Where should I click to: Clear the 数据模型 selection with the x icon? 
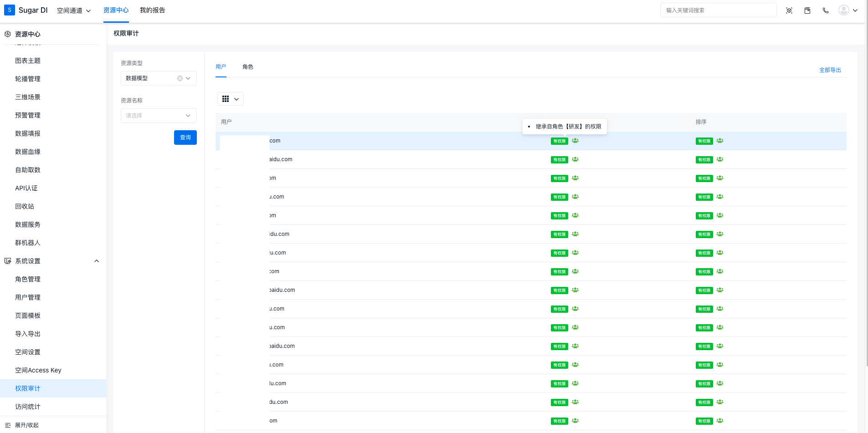point(180,78)
